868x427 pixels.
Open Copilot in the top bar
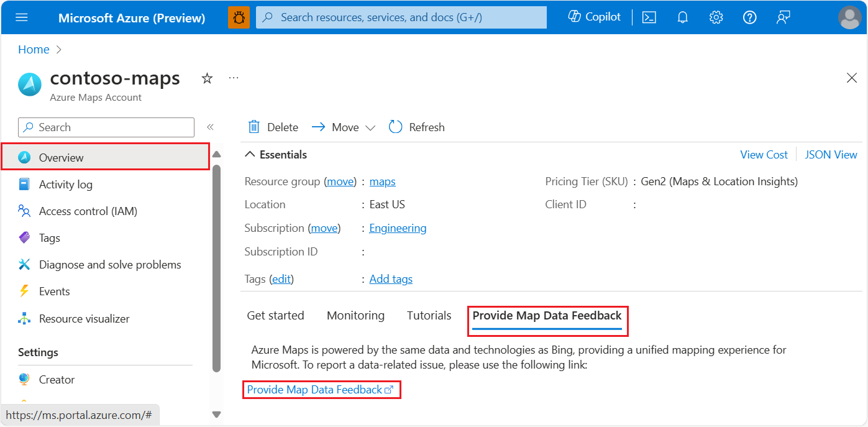(x=593, y=17)
